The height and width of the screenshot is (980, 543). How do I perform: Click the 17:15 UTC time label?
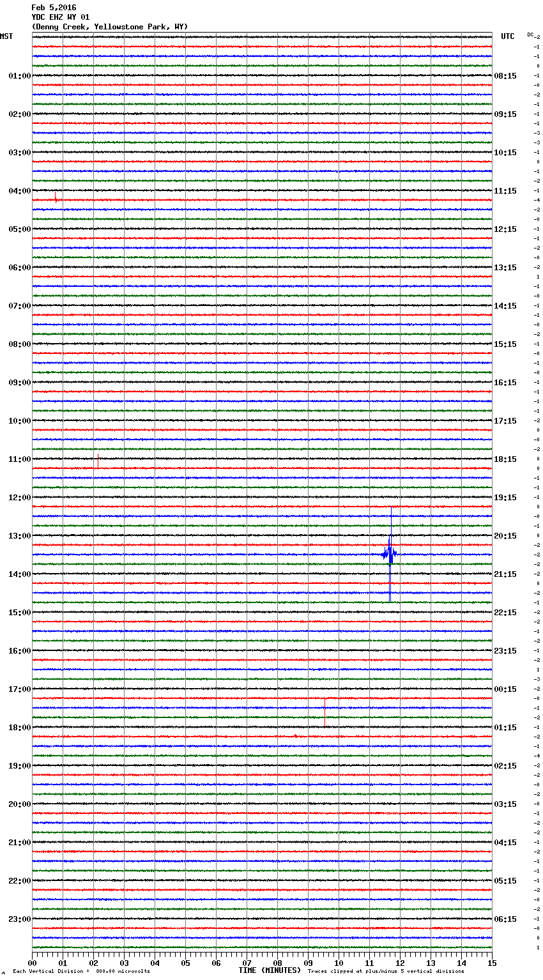505,421
